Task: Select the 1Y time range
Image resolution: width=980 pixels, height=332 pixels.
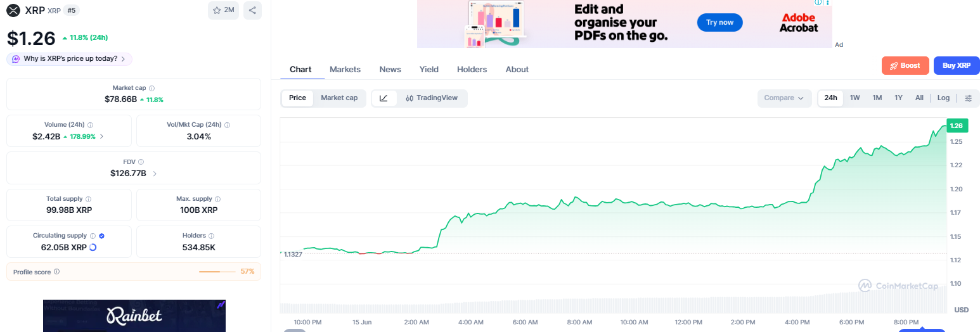Action: pos(898,98)
